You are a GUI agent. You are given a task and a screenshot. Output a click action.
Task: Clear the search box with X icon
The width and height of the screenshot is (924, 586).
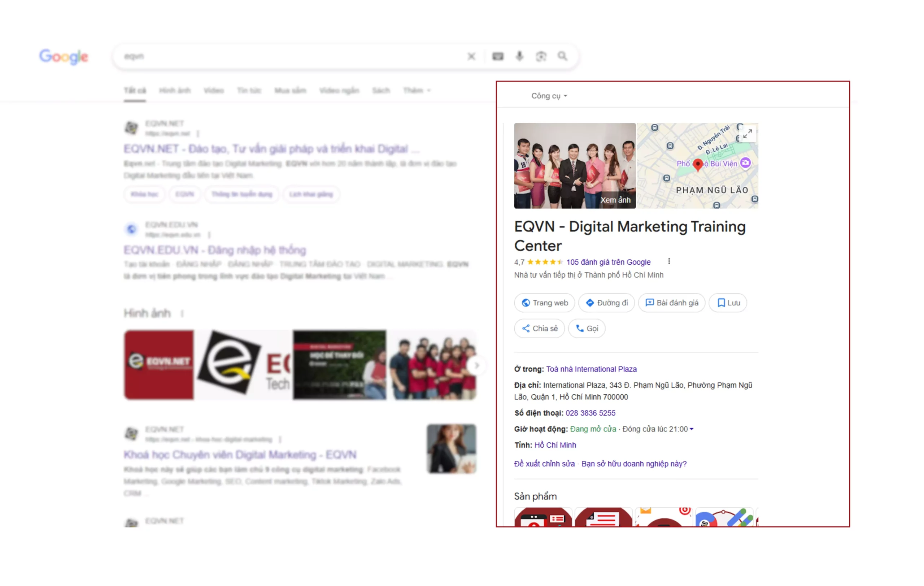[472, 56]
